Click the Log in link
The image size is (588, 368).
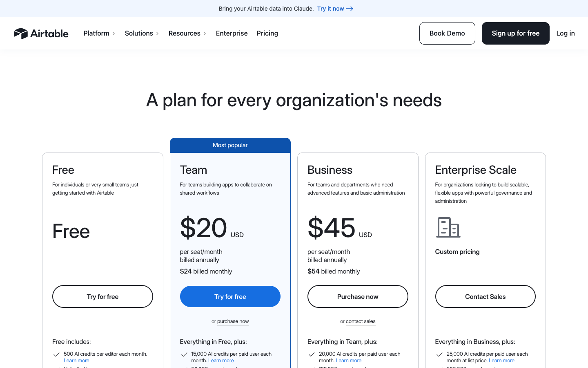click(566, 33)
